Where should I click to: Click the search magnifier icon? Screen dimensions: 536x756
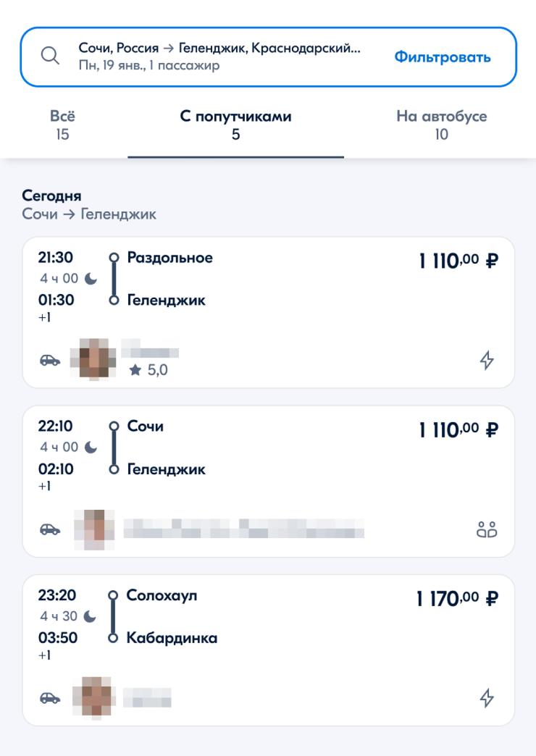pos(50,56)
